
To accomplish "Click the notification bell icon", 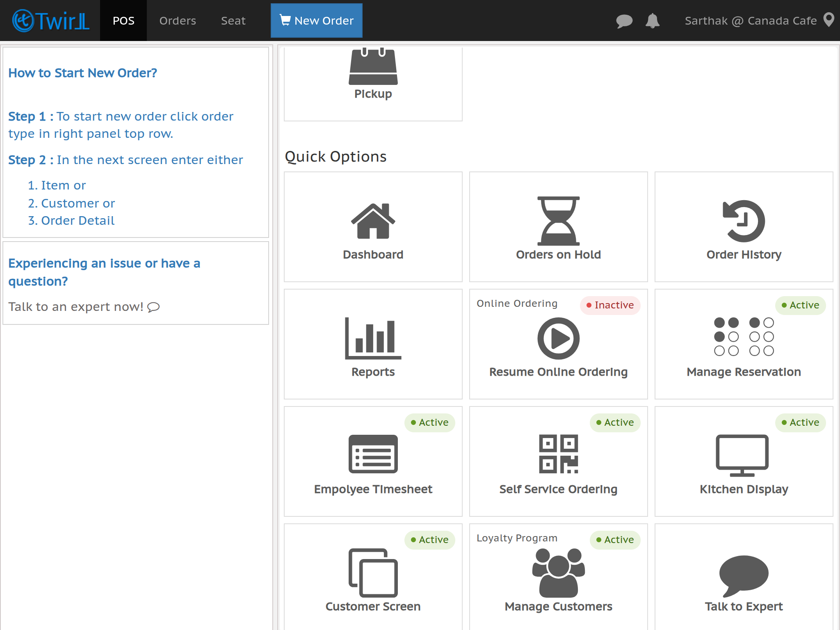I will point(652,21).
